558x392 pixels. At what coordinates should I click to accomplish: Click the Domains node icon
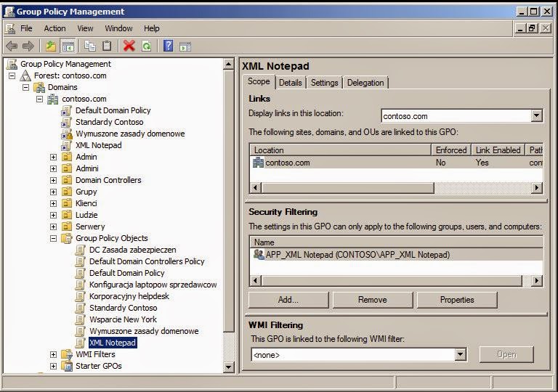[x=39, y=87]
